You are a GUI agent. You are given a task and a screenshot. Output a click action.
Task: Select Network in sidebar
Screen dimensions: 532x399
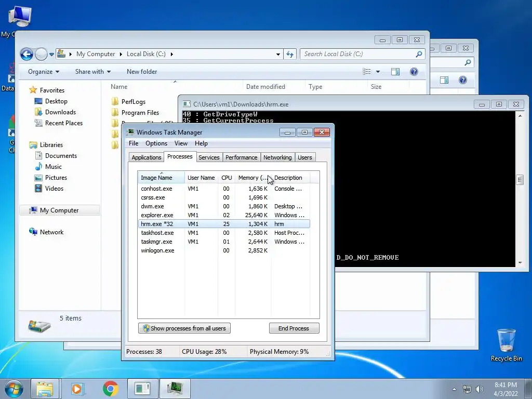(x=51, y=232)
